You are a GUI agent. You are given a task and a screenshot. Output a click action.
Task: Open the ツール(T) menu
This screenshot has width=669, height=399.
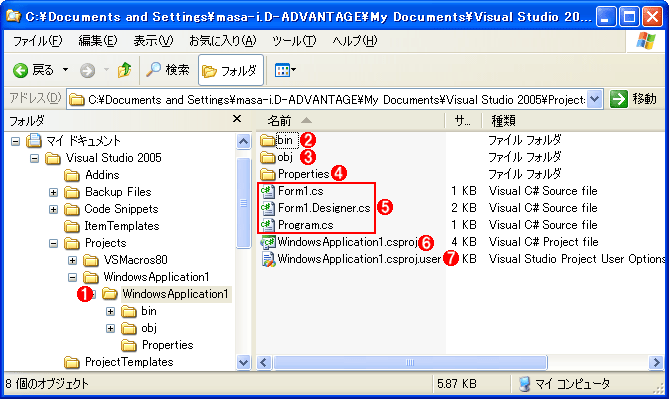(294, 41)
